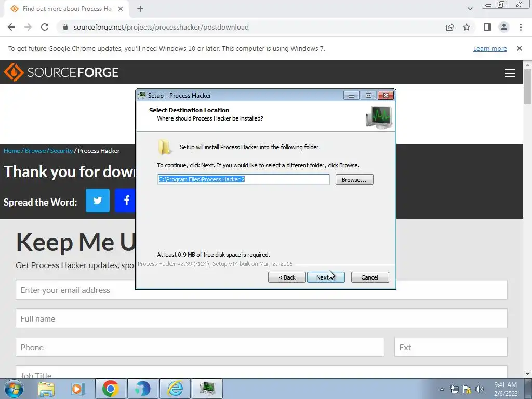Dismiss the Chrome update infobar

tap(520, 48)
